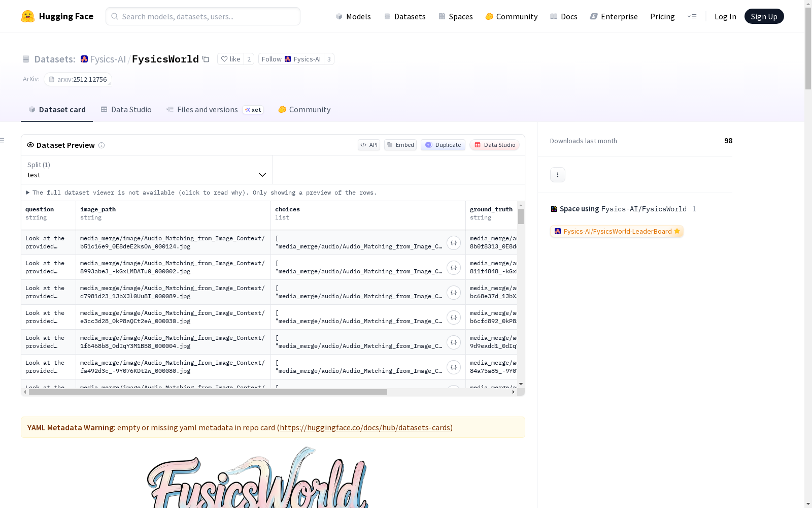Click image path cell 1f6468b8_0dIqY3M1BB8_000004.jpg
Screen dimensions: 812x508
pos(174,342)
